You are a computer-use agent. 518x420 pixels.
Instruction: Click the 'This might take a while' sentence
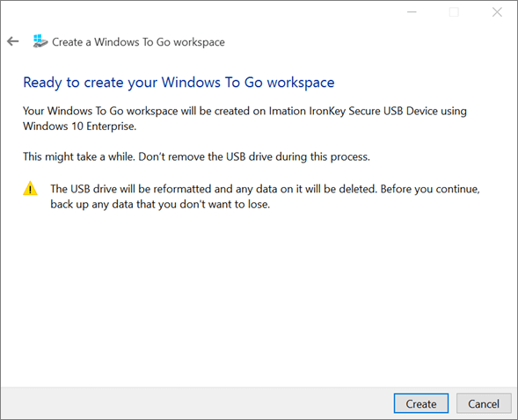79,156
